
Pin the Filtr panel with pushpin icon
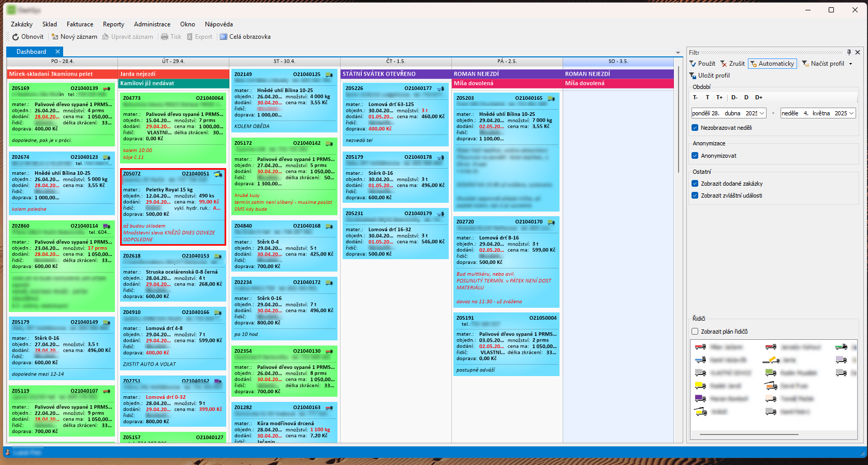849,52
